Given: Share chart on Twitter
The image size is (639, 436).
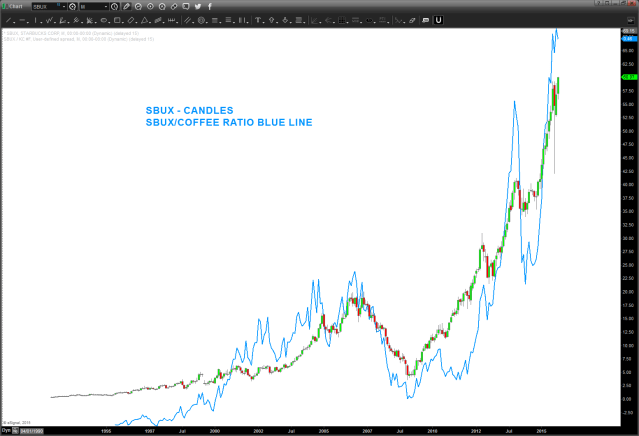Looking at the screenshot, I should (196, 6).
